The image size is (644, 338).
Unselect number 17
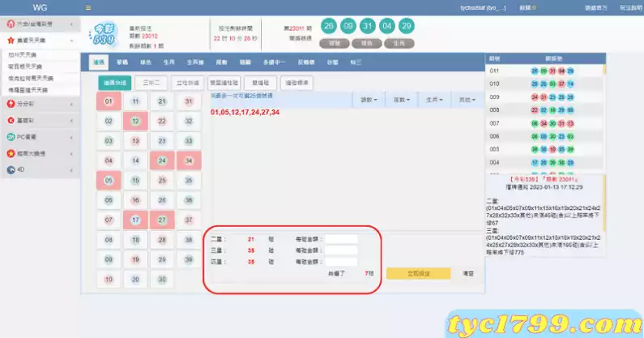click(x=135, y=220)
